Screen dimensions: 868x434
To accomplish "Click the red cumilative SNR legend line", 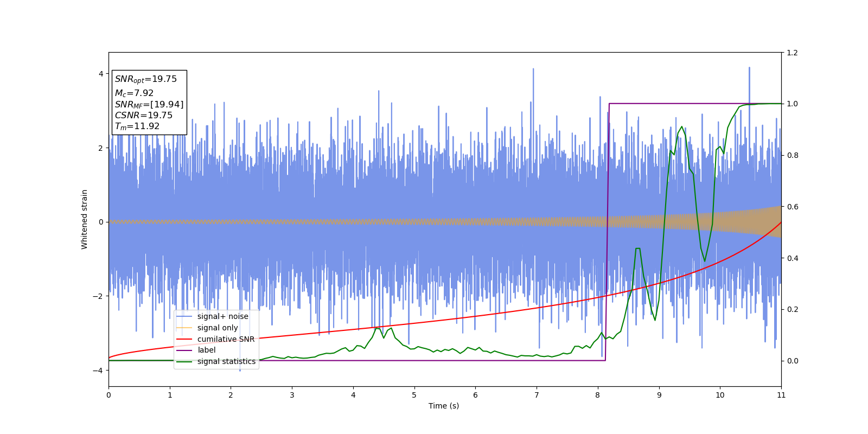I will (x=184, y=340).
